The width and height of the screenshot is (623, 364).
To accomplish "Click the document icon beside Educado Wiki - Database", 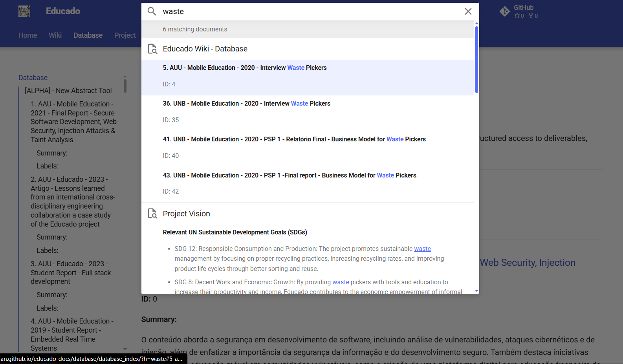I will tap(152, 49).
